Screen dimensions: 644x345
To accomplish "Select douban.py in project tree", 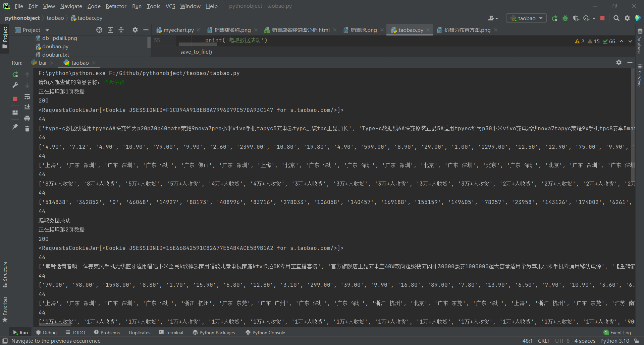I will (x=55, y=47).
